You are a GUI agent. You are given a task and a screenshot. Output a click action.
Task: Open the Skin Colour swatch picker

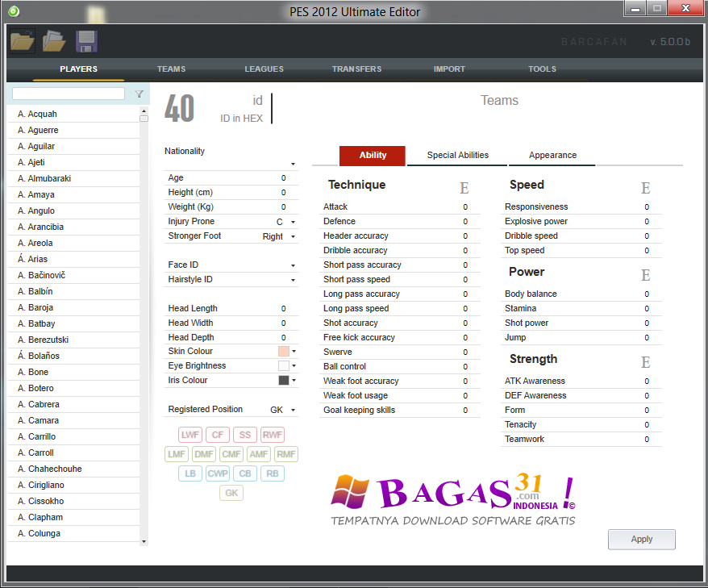pyautogui.click(x=287, y=352)
